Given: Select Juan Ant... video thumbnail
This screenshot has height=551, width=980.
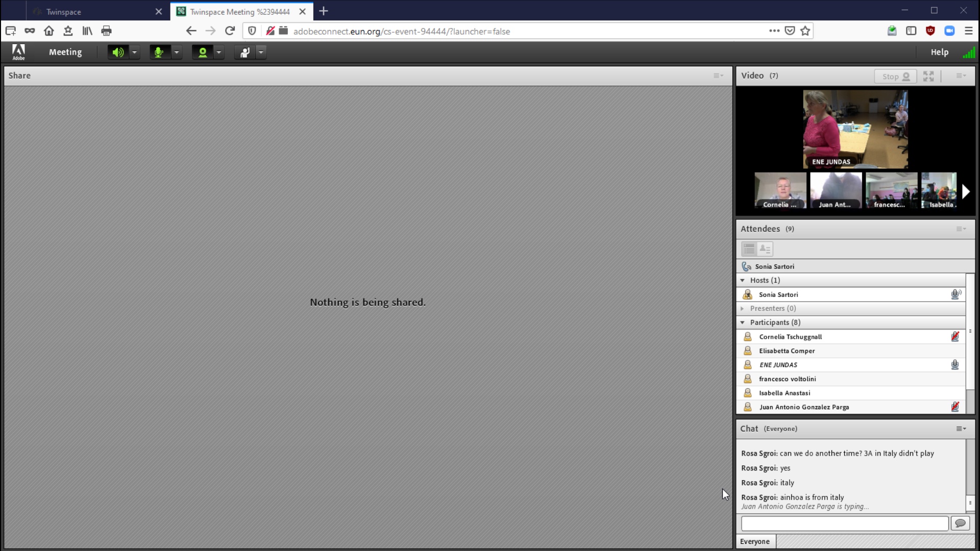Looking at the screenshot, I should pyautogui.click(x=836, y=190).
